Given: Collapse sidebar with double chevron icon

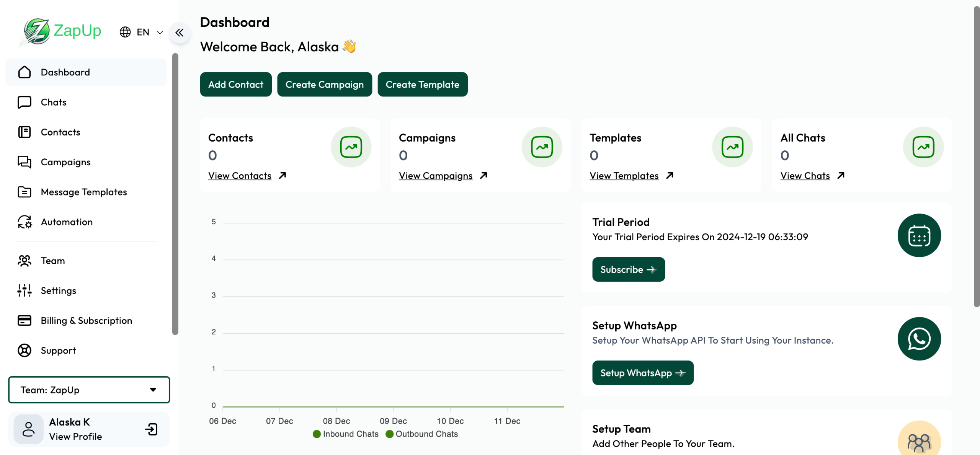Looking at the screenshot, I should click(180, 33).
